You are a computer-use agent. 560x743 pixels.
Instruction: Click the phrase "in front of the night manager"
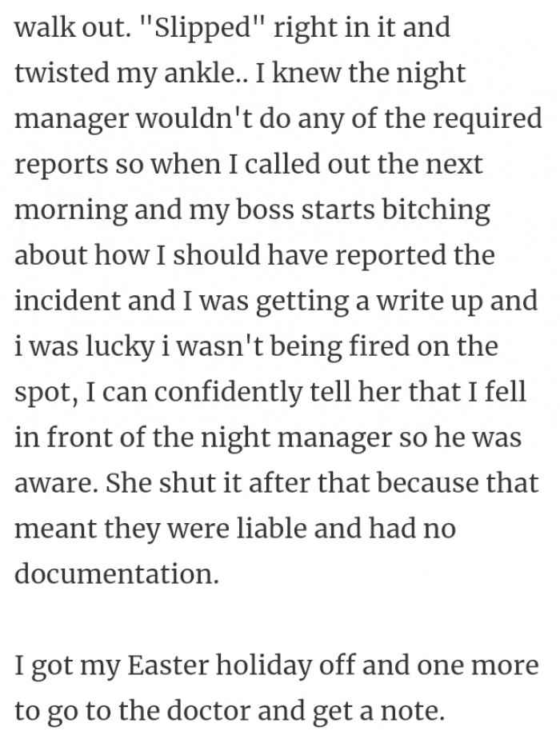coord(203,437)
